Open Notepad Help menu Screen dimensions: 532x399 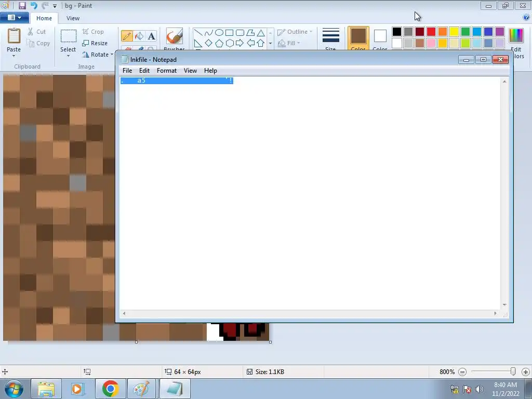210,71
